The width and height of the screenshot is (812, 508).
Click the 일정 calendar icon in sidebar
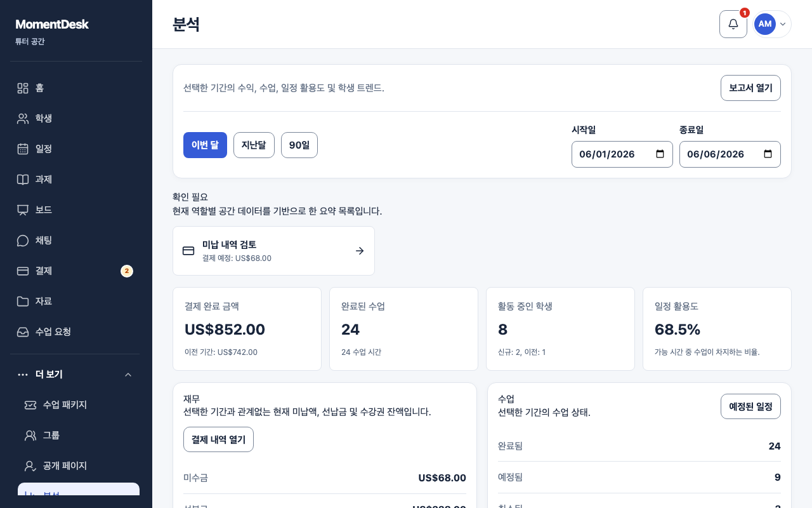[23, 149]
